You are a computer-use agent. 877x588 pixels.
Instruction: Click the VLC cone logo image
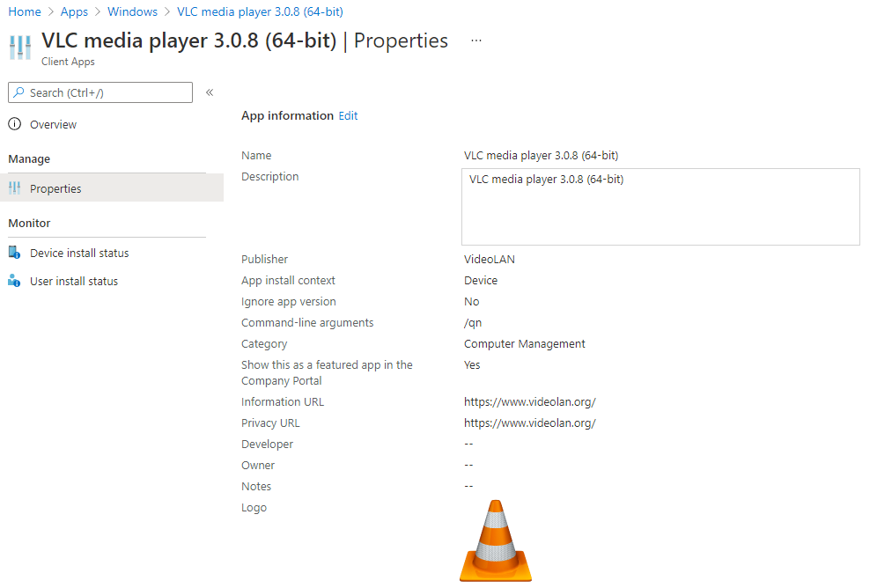point(496,540)
